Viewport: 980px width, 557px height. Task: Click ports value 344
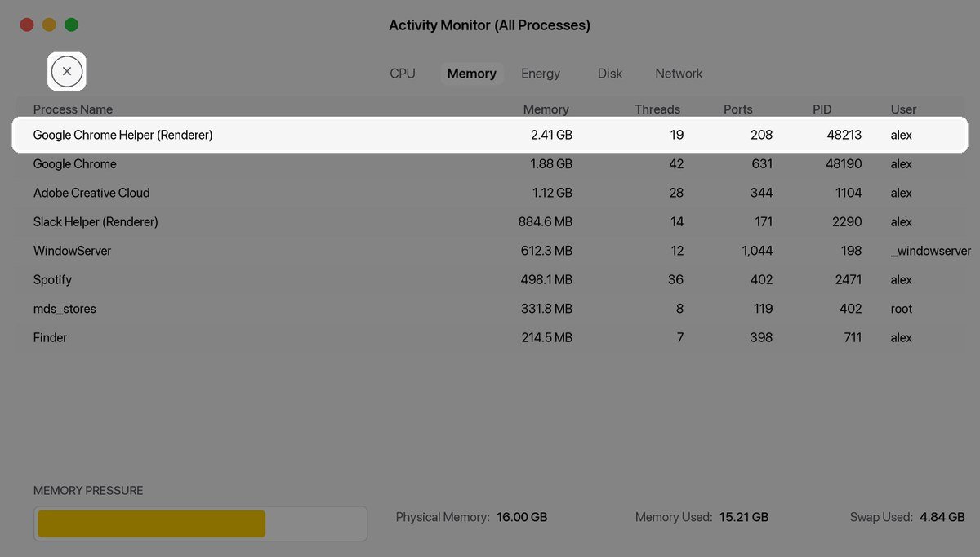761,193
